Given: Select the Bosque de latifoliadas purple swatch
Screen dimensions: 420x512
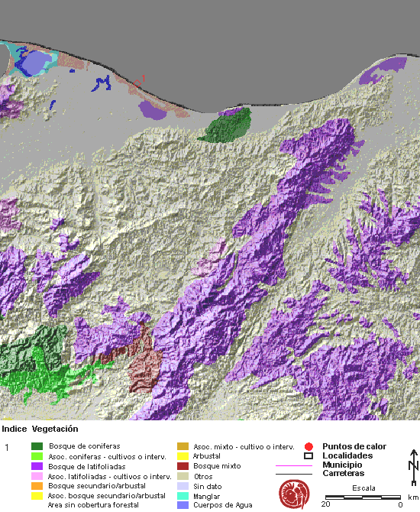Looking at the screenshot, I should (37, 466).
